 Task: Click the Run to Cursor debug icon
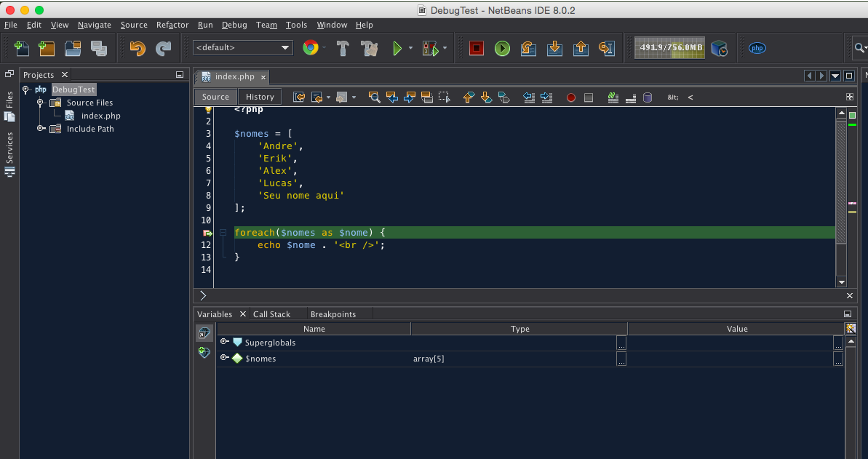pyautogui.click(x=607, y=48)
